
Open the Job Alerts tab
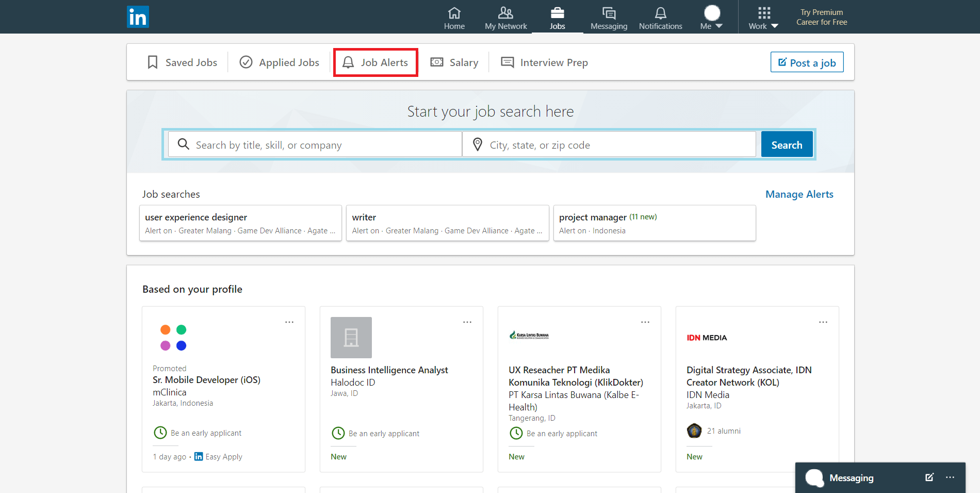(375, 62)
